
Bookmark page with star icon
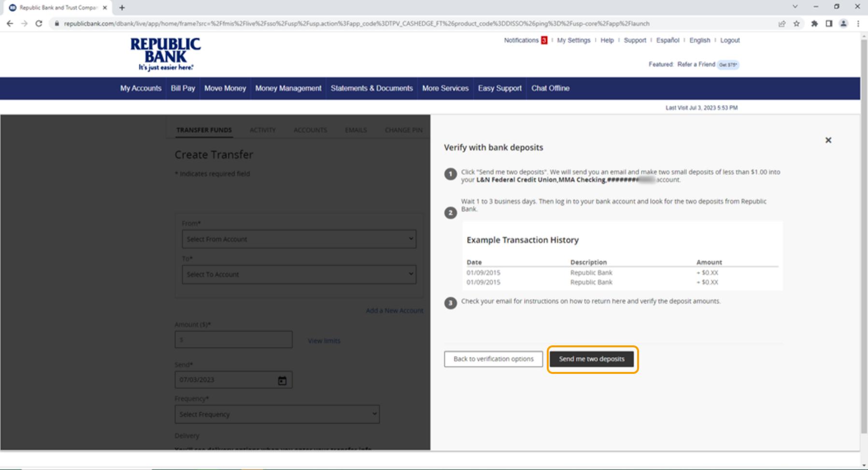click(x=797, y=24)
